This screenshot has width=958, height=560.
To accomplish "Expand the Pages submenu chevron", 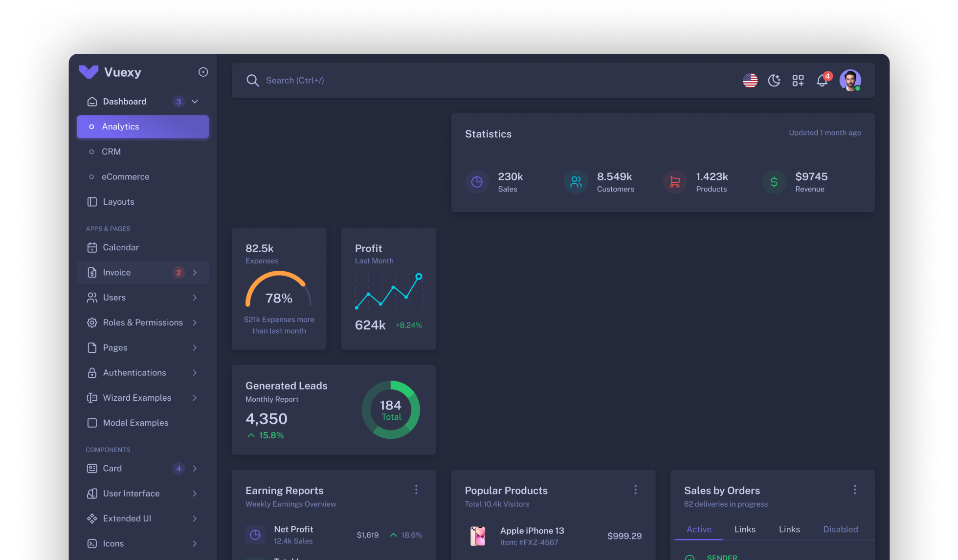I will click(x=195, y=347).
